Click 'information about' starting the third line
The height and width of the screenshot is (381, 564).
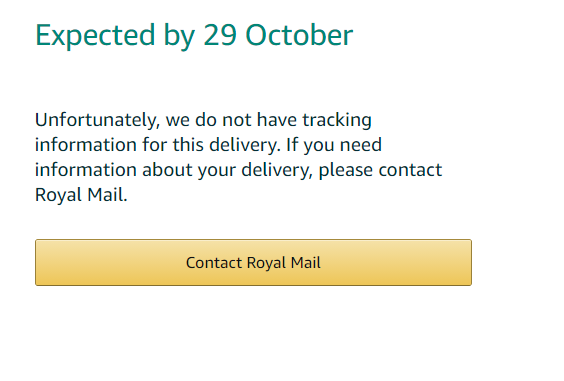[x=113, y=170]
